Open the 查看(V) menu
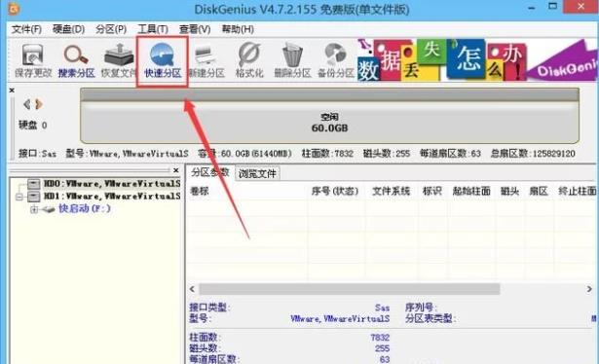 [x=195, y=29]
